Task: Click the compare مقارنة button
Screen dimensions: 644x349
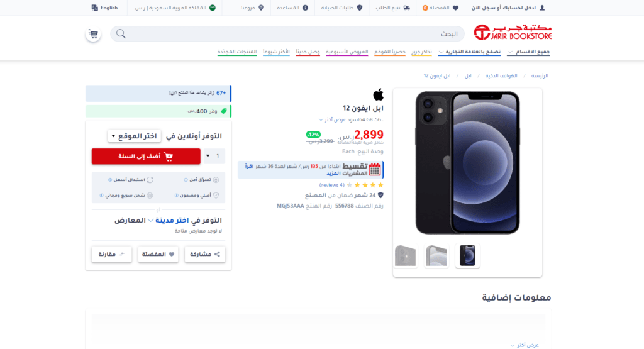Action: click(x=111, y=254)
